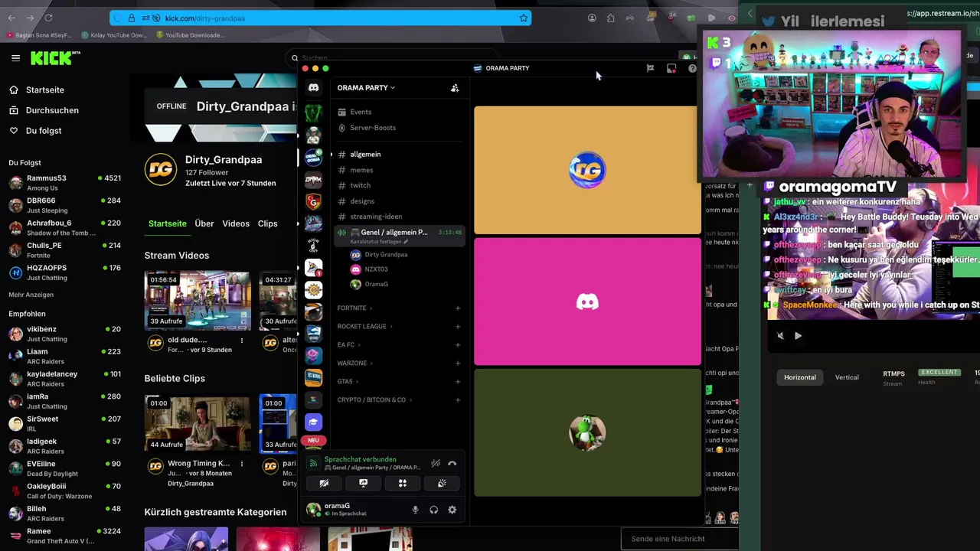This screenshot has height=551, width=980.
Task: Open options for old dude video
Action: tap(242, 341)
